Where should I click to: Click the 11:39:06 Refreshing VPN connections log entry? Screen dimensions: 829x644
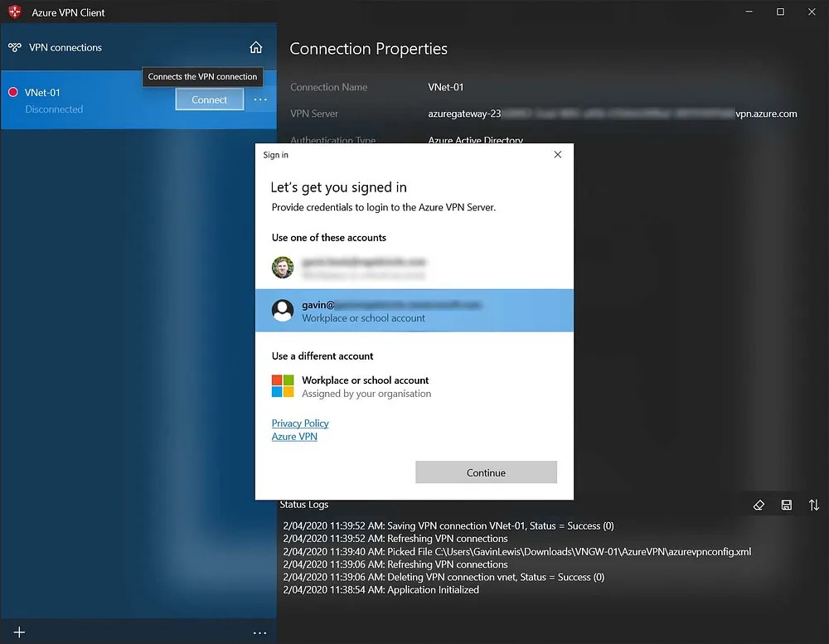(395, 564)
